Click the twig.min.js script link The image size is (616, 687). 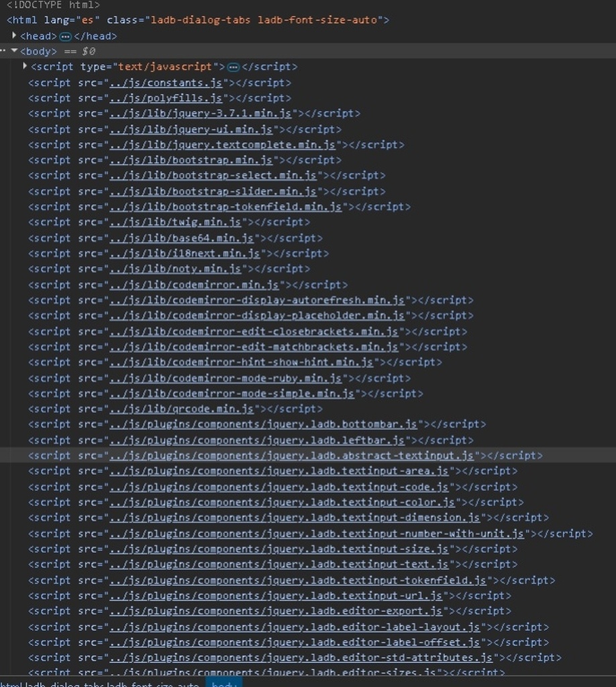click(175, 222)
